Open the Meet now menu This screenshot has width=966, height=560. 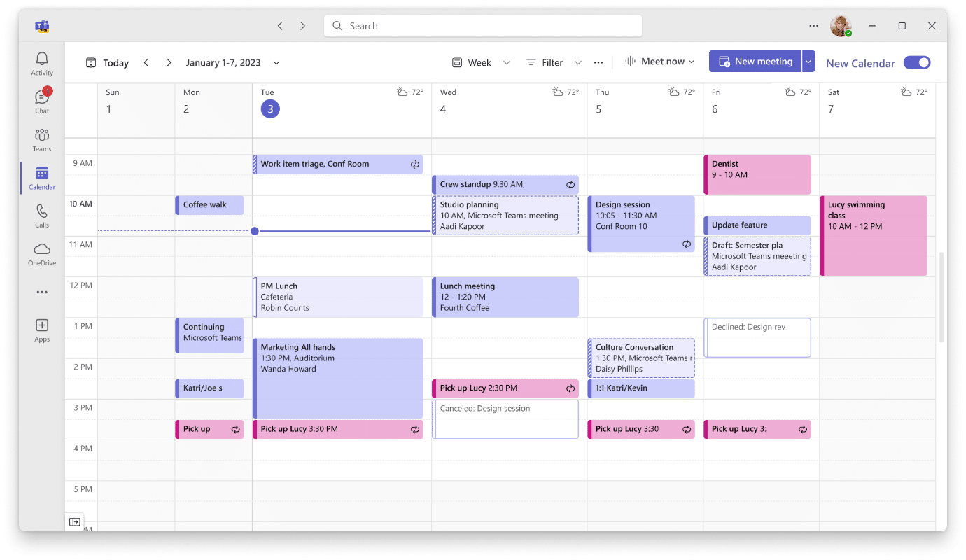659,62
